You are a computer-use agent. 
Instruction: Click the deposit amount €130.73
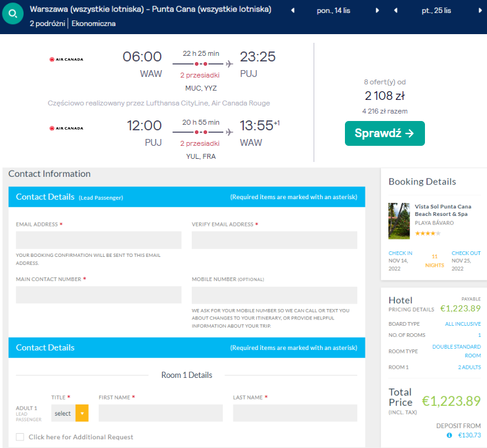pos(469,435)
